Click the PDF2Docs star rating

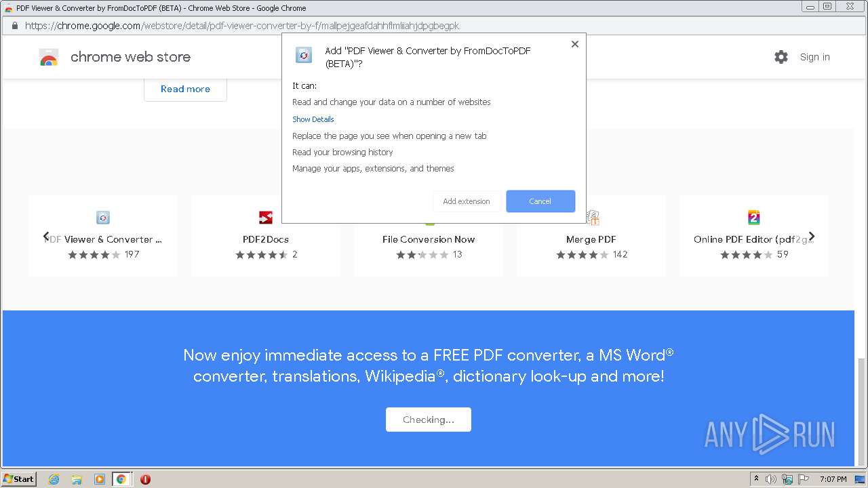(x=262, y=255)
